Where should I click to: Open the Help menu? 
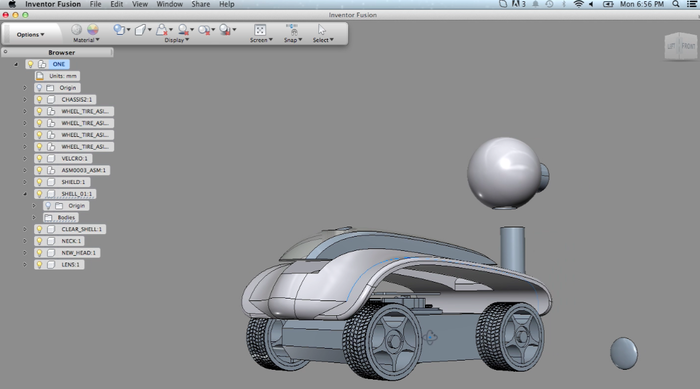[x=226, y=4]
